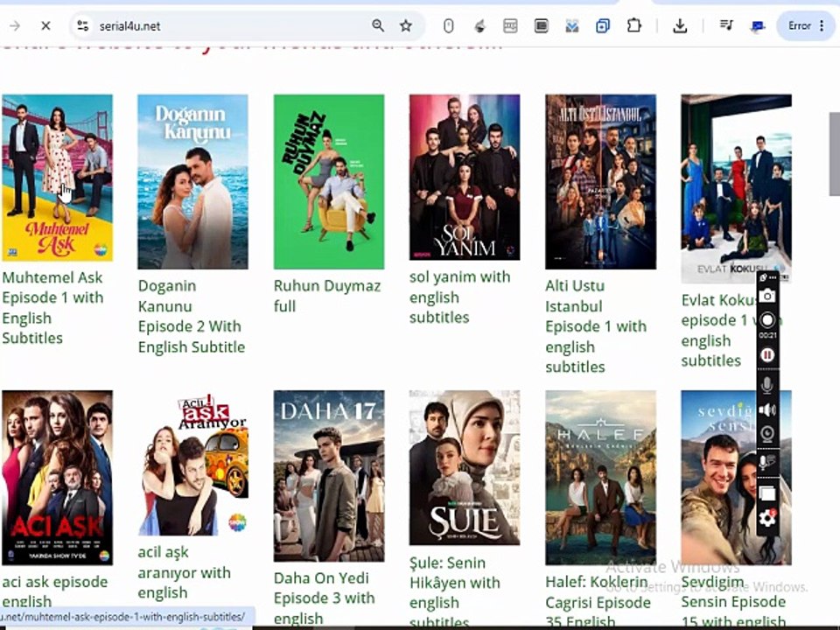
Task: Open Alti Ustu Istanbul Episode 1 link
Action: [596, 326]
